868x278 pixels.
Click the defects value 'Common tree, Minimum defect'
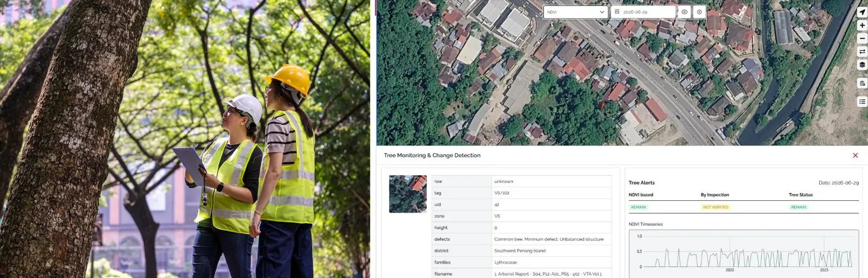(x=549, y=239)
